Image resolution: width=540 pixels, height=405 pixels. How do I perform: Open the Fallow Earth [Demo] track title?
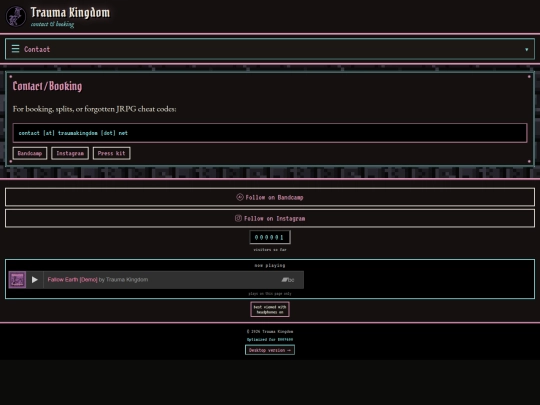coord(72,280)
